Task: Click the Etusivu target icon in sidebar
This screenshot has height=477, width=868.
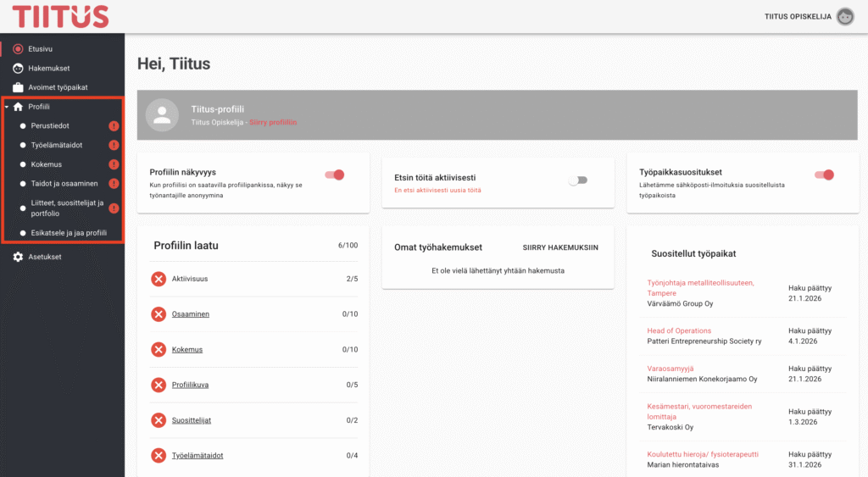Action: 18,48
